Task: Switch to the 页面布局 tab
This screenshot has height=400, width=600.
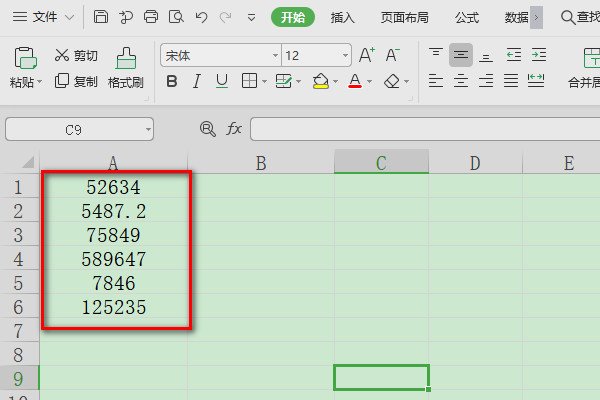Action: [x=404, y=17]
